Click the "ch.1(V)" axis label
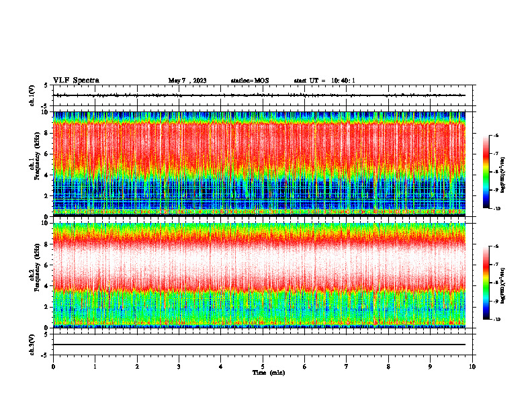The height and width of the screenshot is (411, 532). coord(32,95)
